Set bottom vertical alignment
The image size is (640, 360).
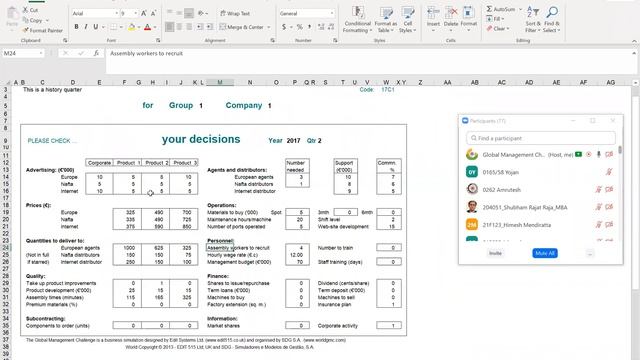coord(189,13)
